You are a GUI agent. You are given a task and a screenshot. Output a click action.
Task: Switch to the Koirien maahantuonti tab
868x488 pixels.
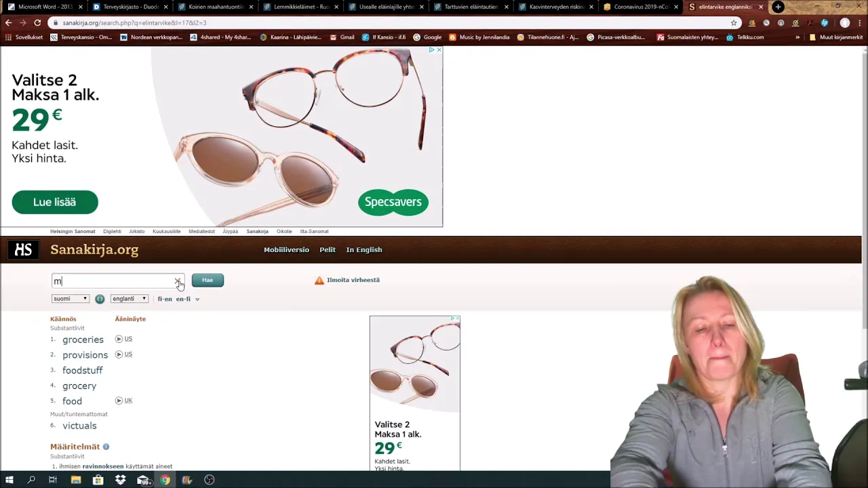(214, 7)
